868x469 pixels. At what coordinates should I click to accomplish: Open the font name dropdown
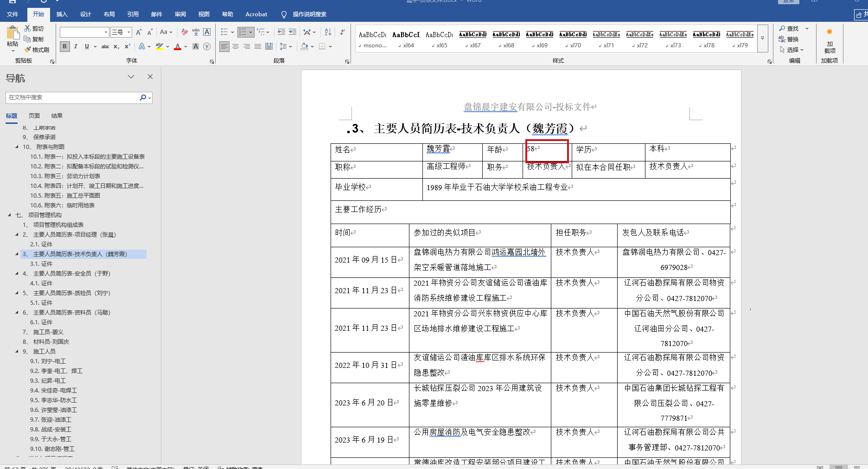click(x=106, y=32)
